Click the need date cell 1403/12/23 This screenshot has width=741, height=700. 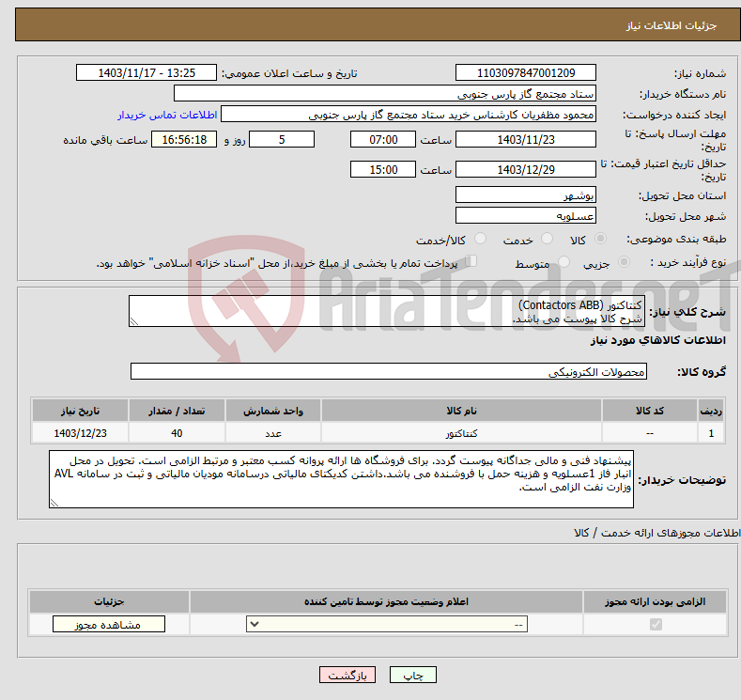pyautogui.click(x=81, y=433)
